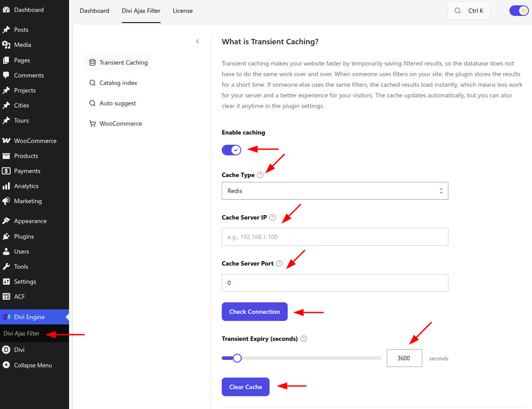Click the Marketing megaphone icon
Image resolution: width=532 pixels, height=409 pixels.
(x=6, y=201)
